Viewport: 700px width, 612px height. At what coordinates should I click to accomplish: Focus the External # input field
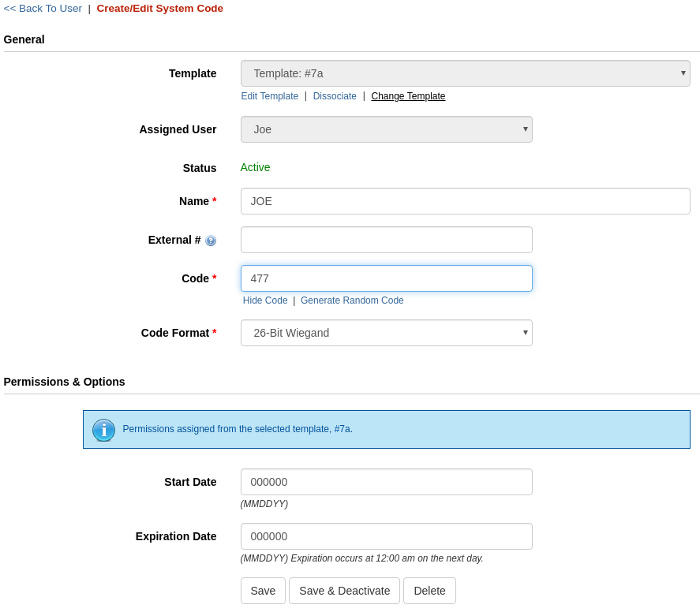pos(387,240)
